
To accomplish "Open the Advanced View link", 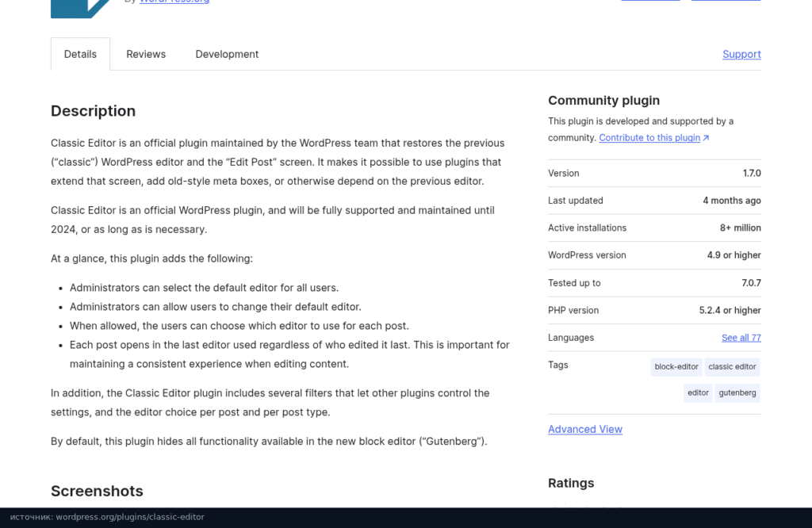I will coord(585,429).
